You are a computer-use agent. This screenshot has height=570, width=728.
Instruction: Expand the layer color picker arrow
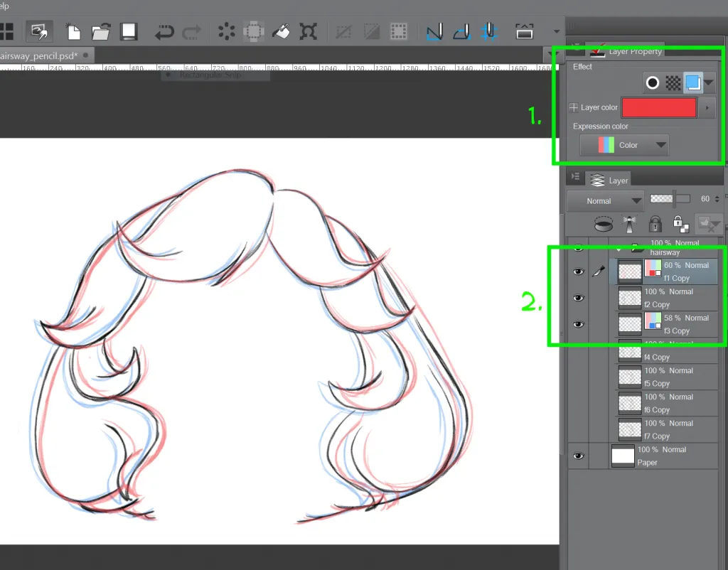click(x=707, y=107)
